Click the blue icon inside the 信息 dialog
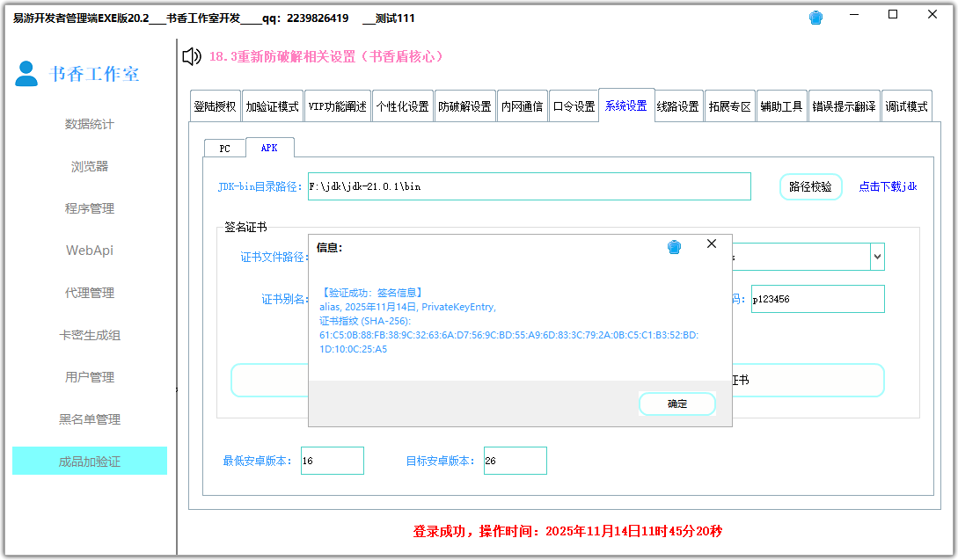This screenshot has height=560, width=958. point(675,247)
